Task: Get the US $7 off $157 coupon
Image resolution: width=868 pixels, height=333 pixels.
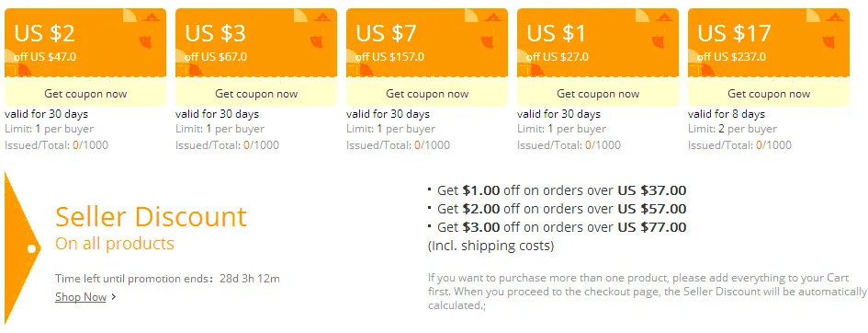Action: [427, 94]
